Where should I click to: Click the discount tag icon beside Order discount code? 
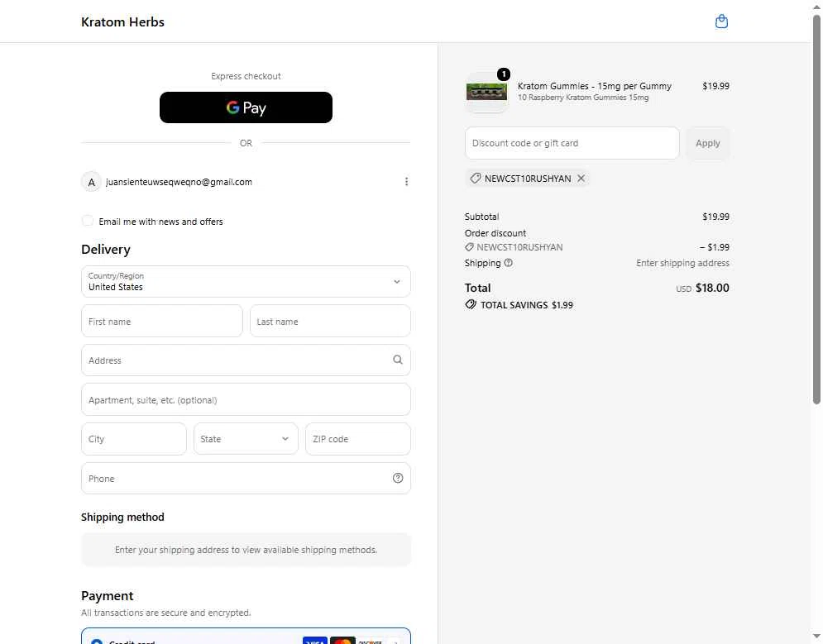[469, 247]
